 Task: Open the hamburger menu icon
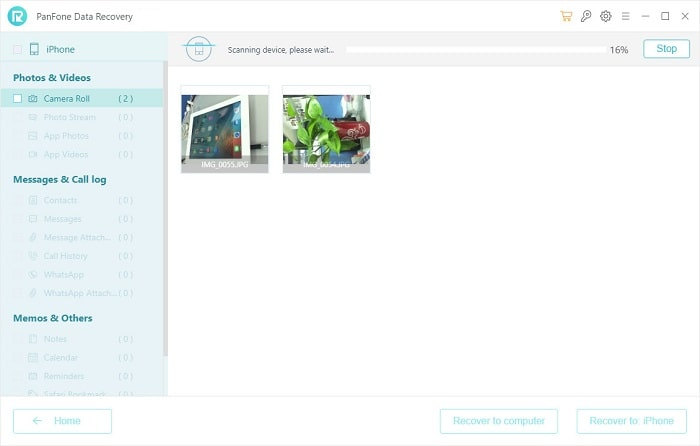click(x=625, y=17)
